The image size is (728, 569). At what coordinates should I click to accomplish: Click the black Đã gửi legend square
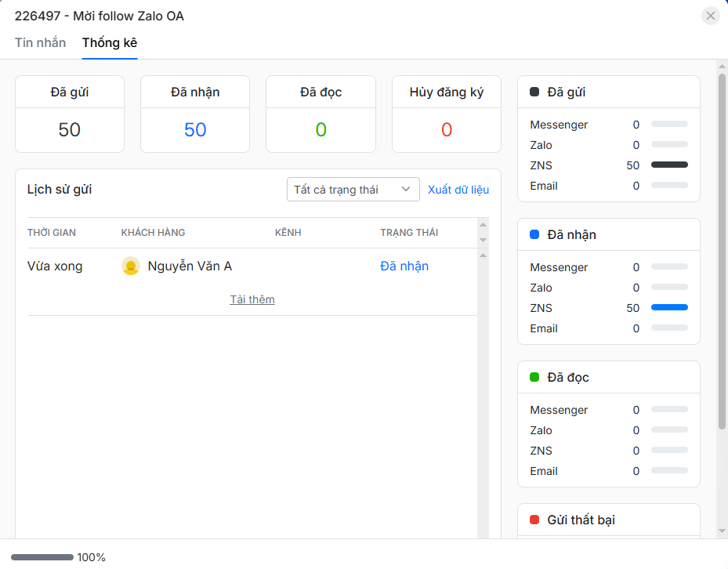click(534, 92)
